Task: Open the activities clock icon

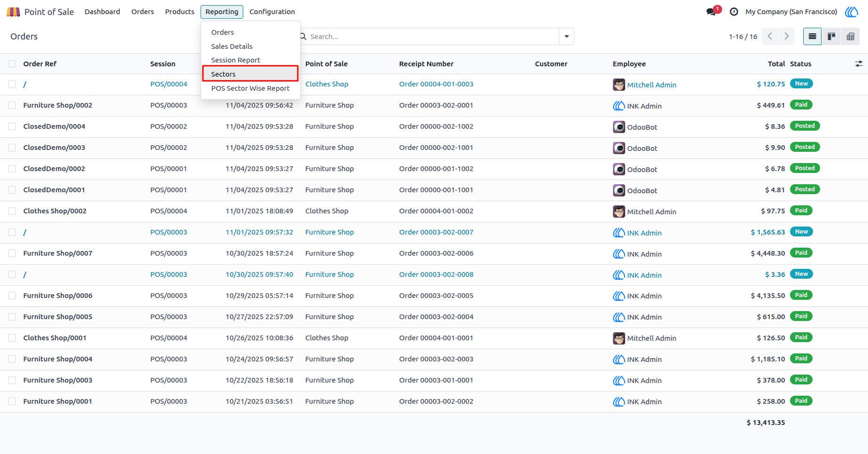Action: pos(734,12)
